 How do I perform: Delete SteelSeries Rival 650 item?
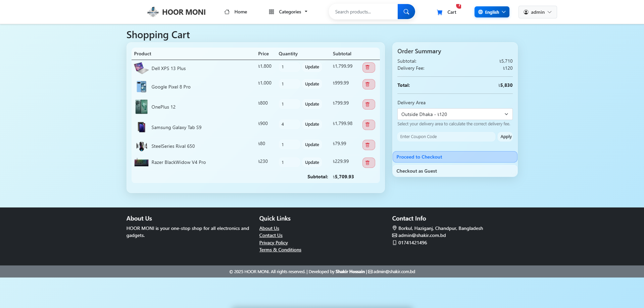[368, 145]
